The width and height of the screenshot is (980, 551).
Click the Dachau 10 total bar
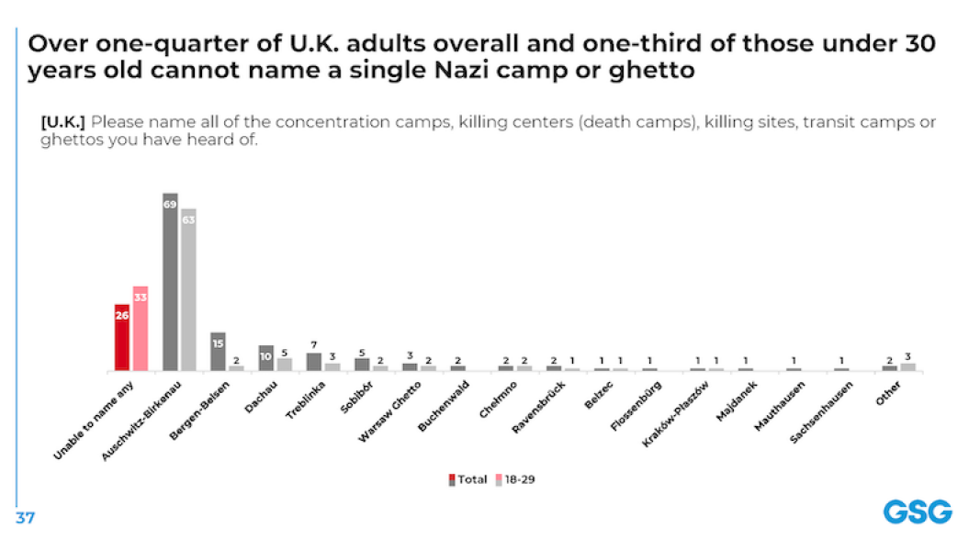[x=266, y=358]
